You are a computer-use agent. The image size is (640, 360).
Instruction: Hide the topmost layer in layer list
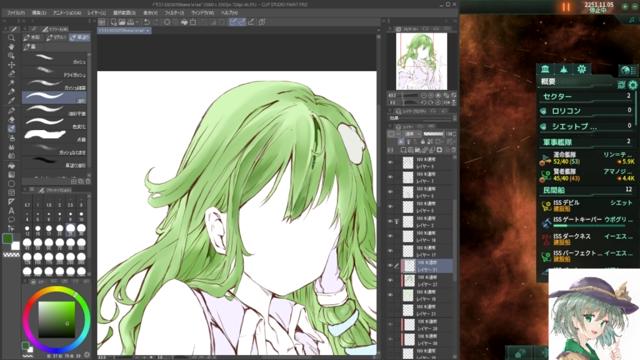tap(391, 162)
